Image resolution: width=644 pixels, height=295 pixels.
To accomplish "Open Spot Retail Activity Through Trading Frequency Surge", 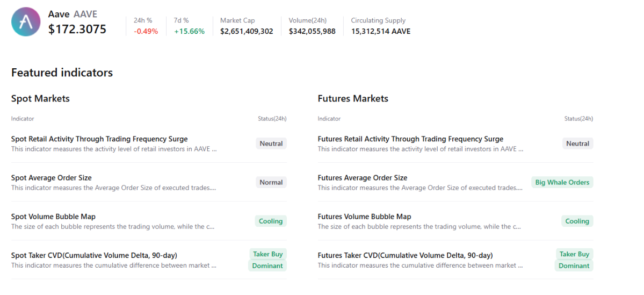I will (x=99, y=139).
